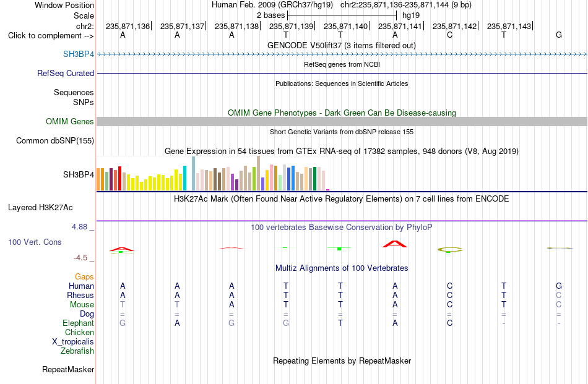The image size is (588, 384).
Task: Click the gray OMIM Genes item bar
Action: [342, 121]
